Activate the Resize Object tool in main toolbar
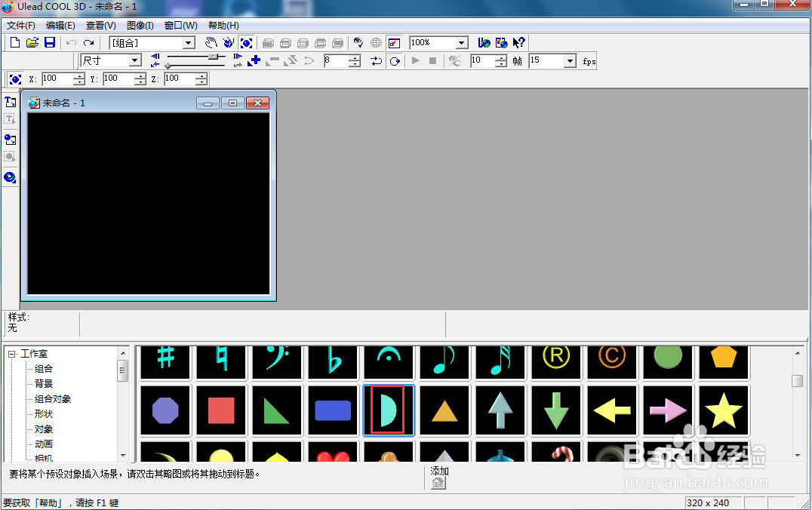Image resolution: width=812 pixels, height=510 pixels. click(x=247, y=43)
